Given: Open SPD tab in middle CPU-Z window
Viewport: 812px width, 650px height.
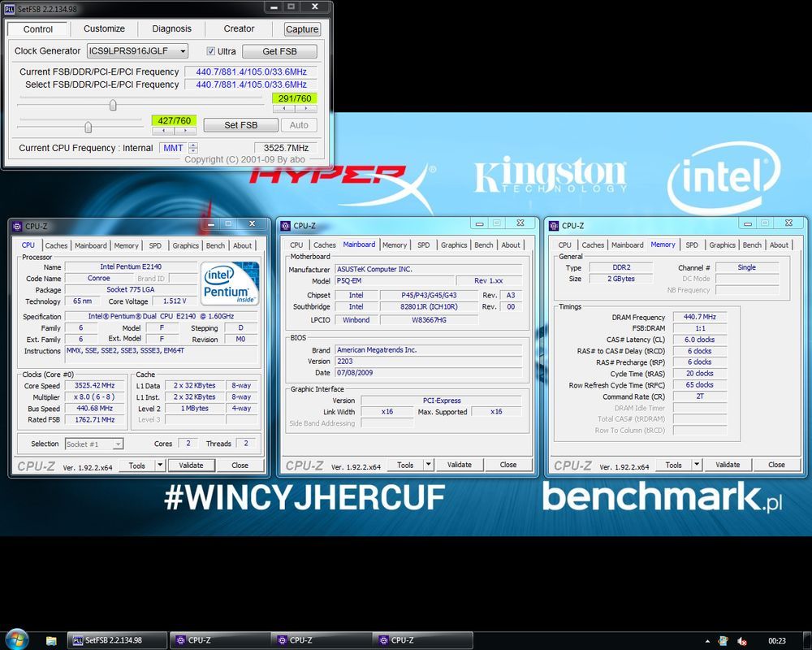Looking at the screenshot, I should pyautogui.click(x=423, y=245).
